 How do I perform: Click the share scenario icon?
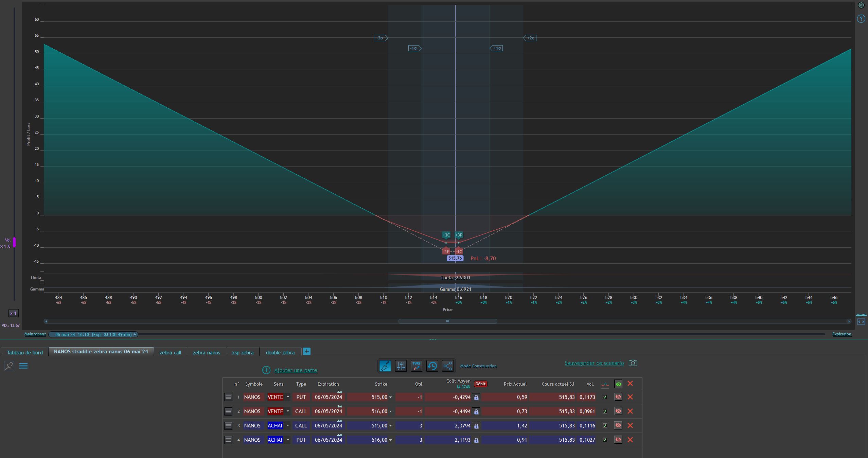click(448, 366)
